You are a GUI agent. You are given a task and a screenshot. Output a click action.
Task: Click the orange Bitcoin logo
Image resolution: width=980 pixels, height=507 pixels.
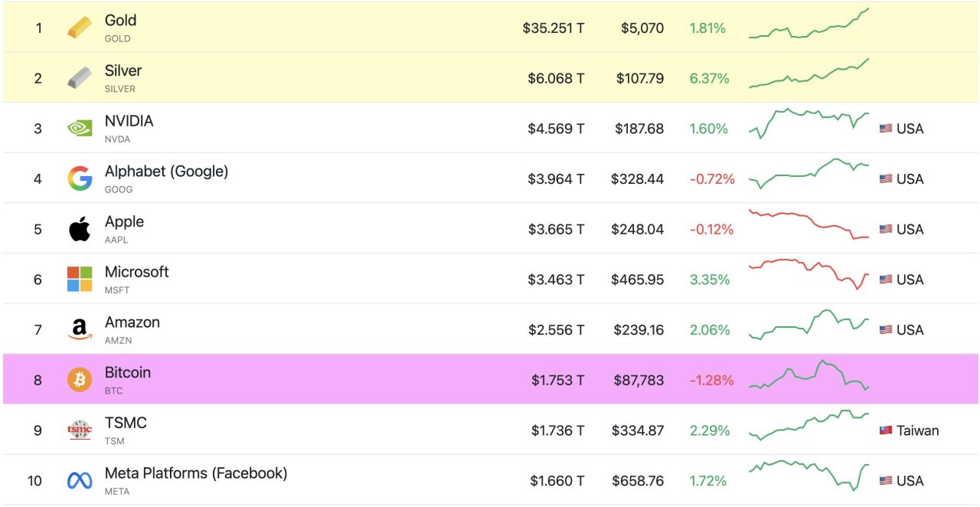pos(80,380)
